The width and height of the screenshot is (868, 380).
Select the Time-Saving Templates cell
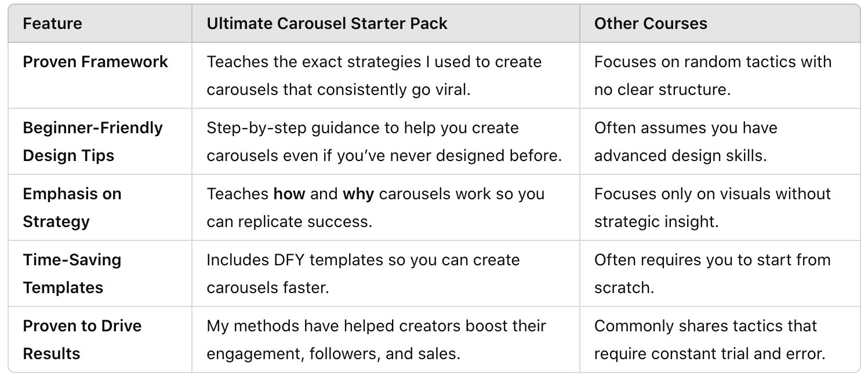72,273
